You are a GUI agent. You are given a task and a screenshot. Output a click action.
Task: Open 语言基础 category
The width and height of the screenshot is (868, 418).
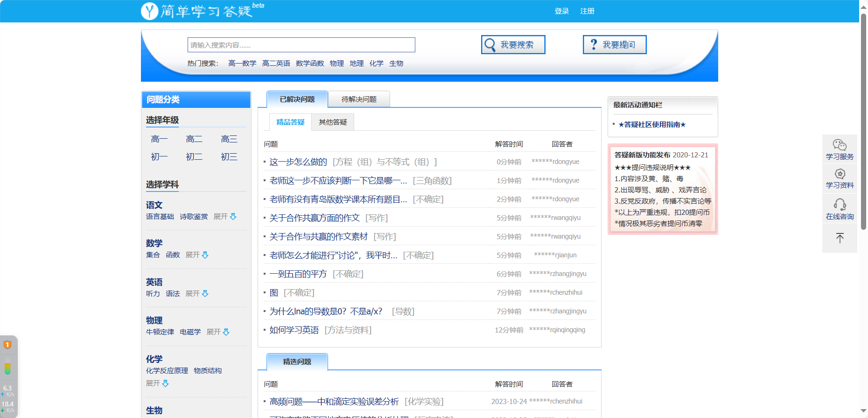tap(160, 217)
